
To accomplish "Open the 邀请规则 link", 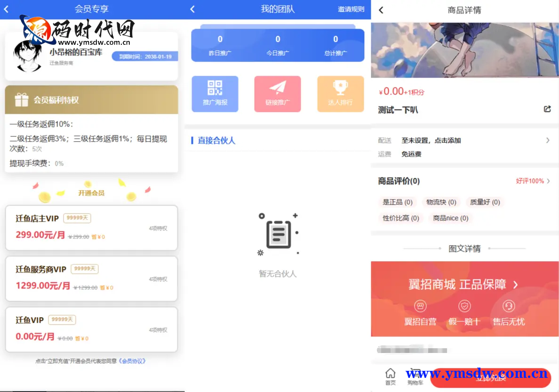I will pos(351,9).
